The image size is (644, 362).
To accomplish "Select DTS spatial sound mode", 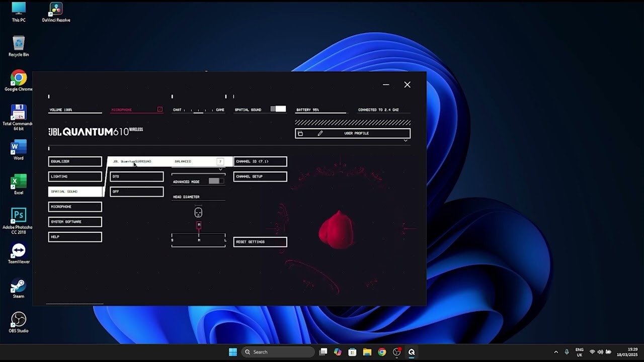I will 137,176.
